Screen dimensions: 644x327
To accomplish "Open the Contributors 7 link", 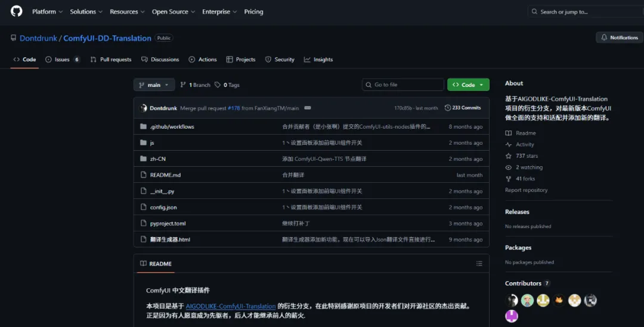I will [527, 284].
